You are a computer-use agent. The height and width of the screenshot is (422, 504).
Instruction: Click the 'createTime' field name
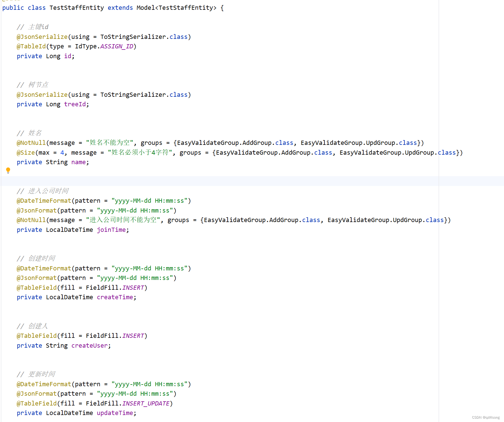tap(115, 297)
